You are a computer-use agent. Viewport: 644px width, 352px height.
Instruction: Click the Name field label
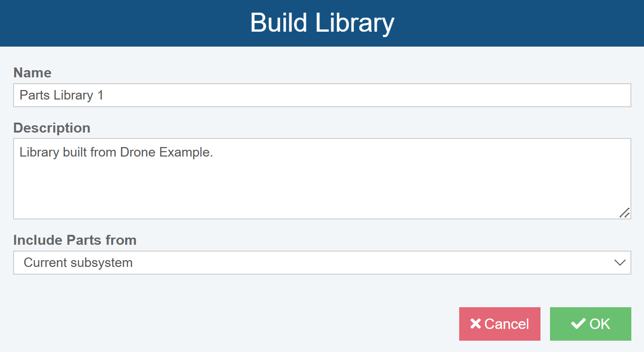click(33, 73)
